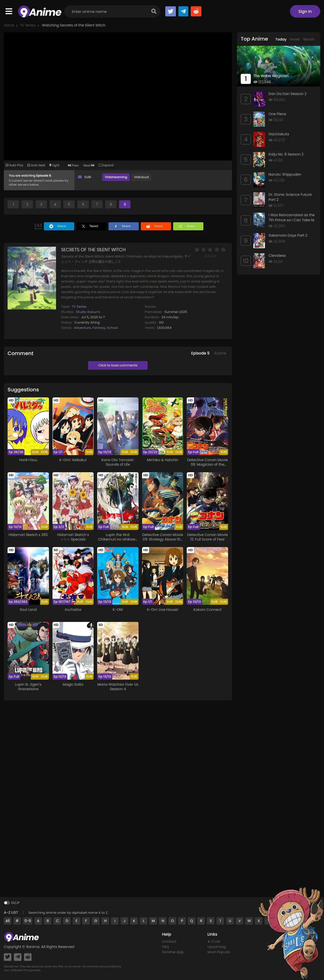Open One Piece top anime entry
The image size is (324, 980).
click(277, 114)
